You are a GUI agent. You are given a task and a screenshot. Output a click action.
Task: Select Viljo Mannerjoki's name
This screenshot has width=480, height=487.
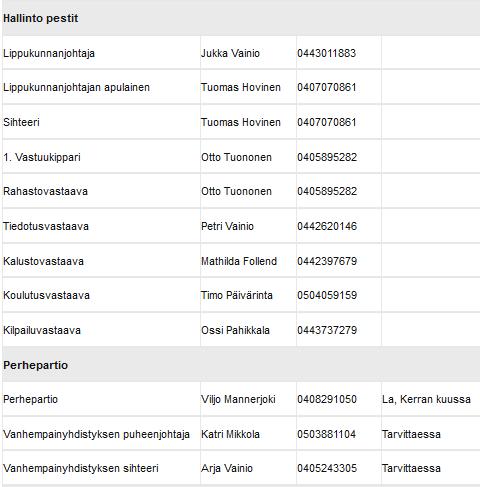(238, 399)
